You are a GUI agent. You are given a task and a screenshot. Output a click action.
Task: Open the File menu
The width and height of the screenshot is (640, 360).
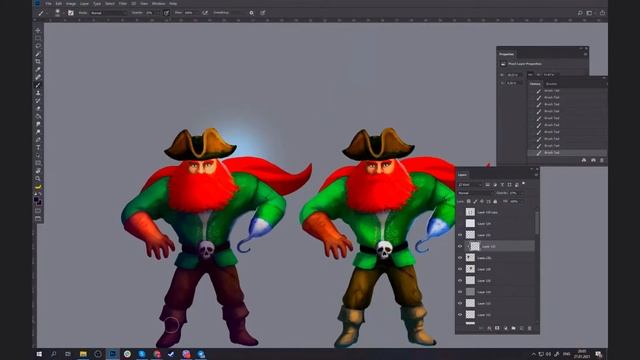click(48, 3)
